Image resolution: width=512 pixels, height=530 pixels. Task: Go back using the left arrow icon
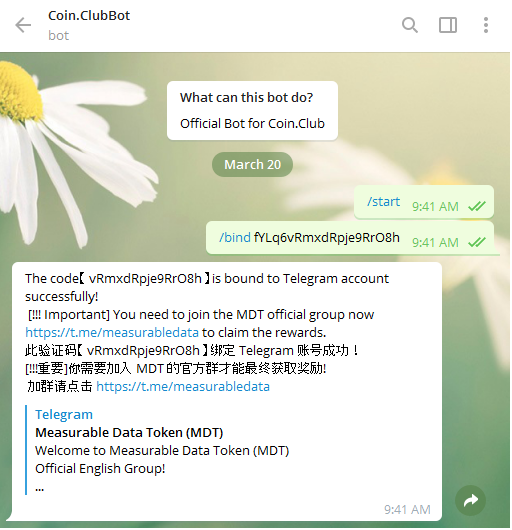pos(23,25)
